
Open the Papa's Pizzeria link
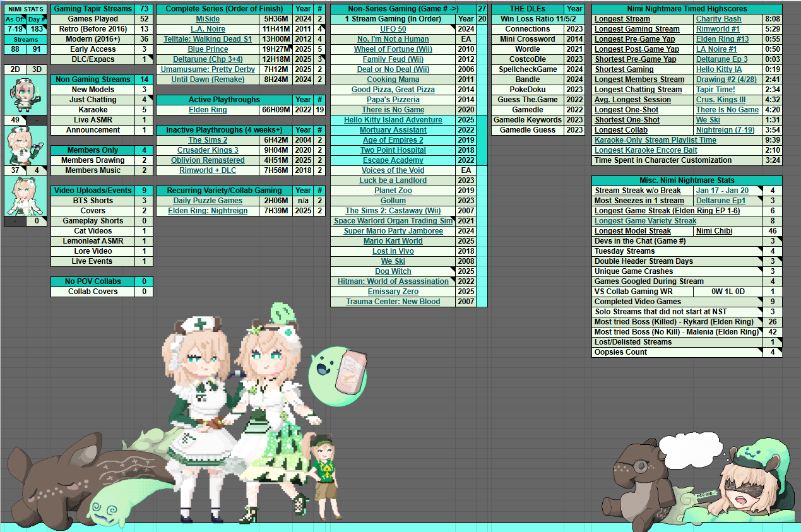click(x=393, y=100)
